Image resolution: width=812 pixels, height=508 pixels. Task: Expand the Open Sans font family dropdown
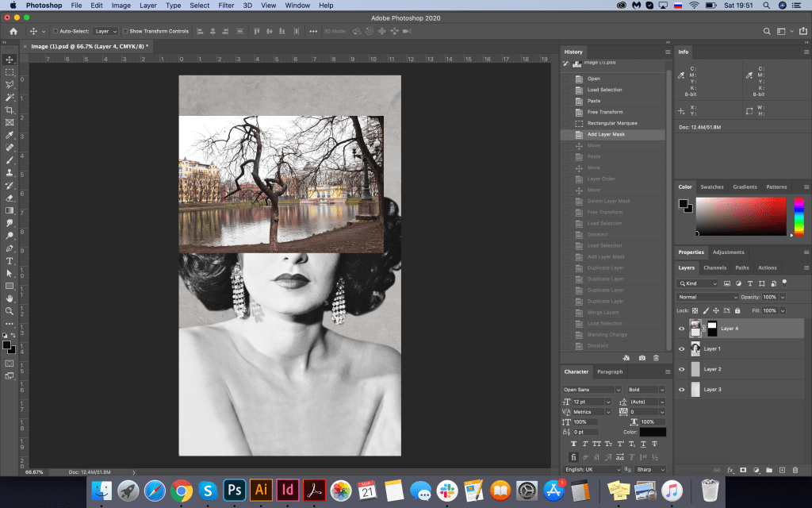click(x=592, y=390)
